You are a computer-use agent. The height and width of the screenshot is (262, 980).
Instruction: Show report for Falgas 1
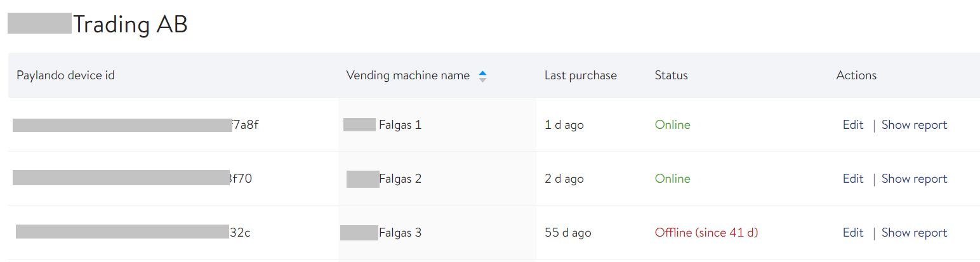pyautogui.click(x=914, y=125)
